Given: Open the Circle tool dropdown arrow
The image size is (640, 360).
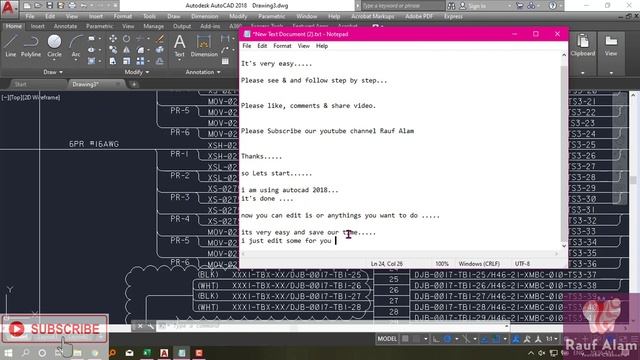Looking at the screenshot, I should 54,60.
